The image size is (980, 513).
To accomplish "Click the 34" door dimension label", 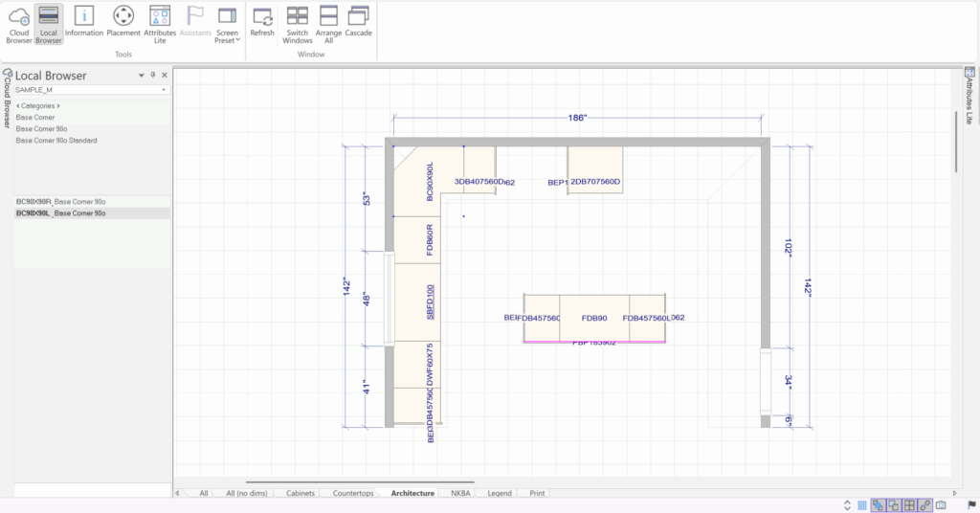I will [x=789, y=381].
